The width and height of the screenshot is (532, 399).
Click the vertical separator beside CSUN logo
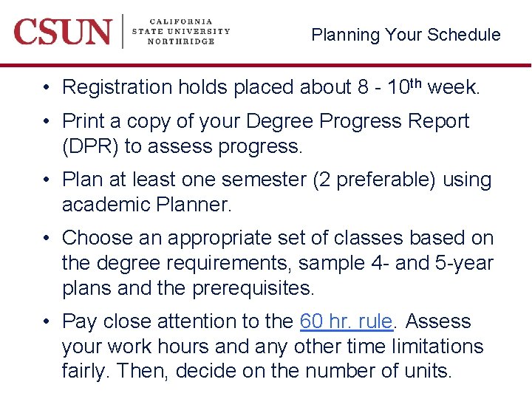(123, 33)
